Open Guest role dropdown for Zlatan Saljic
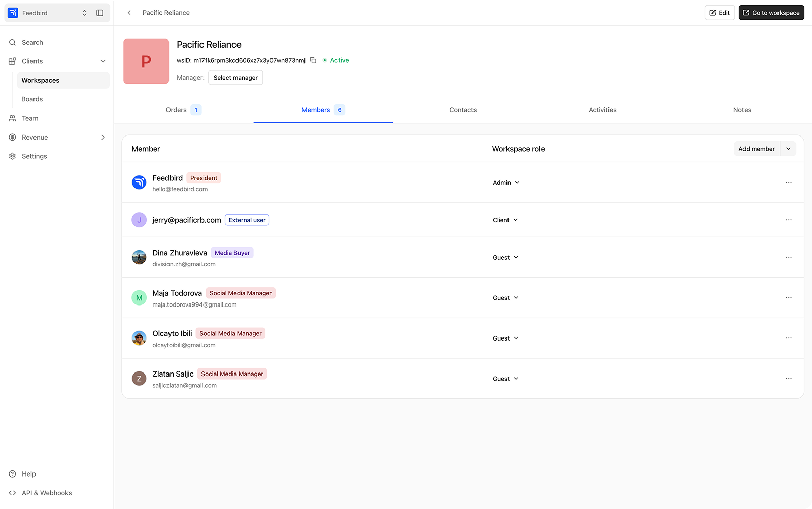Screen dimensions: 812x509 pos(505,379)
